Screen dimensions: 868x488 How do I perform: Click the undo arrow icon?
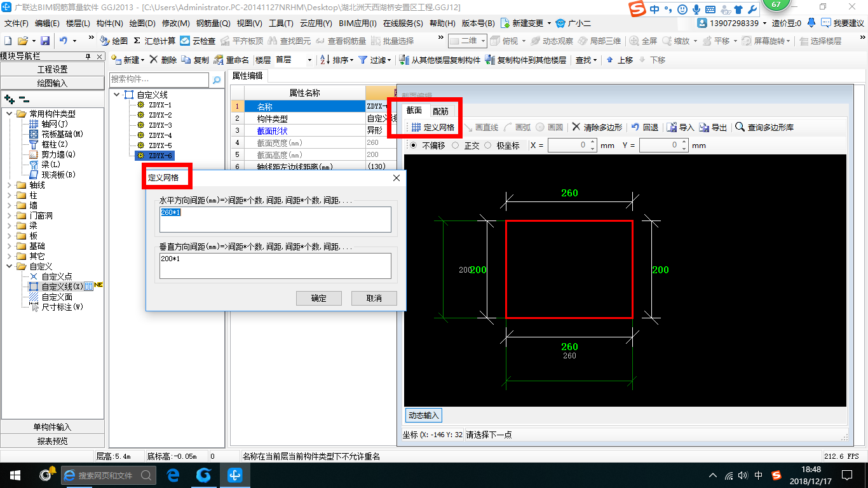tap(63, 41)
